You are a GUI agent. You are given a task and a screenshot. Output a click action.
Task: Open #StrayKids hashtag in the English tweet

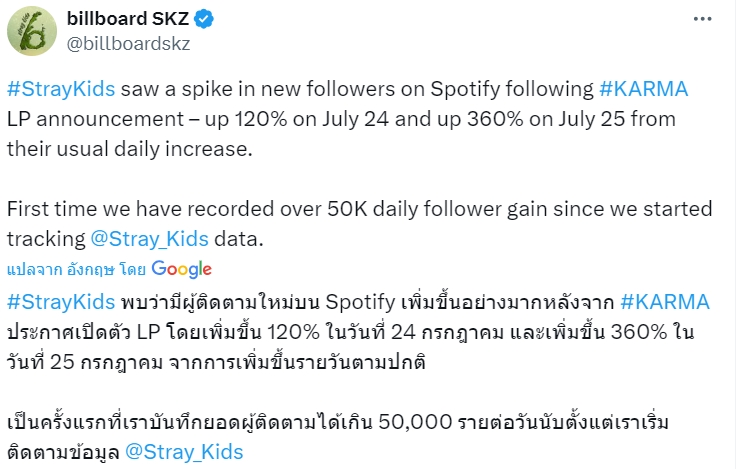(61, 89)
